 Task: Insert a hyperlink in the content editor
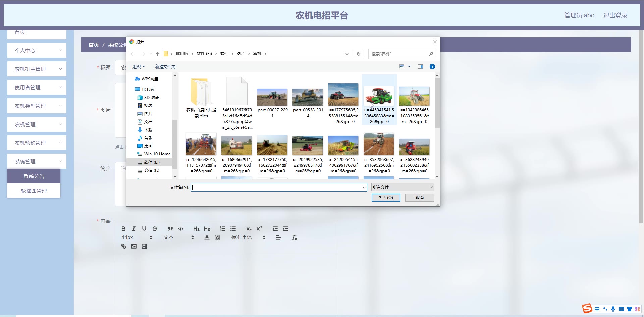[x=123, y=246]
